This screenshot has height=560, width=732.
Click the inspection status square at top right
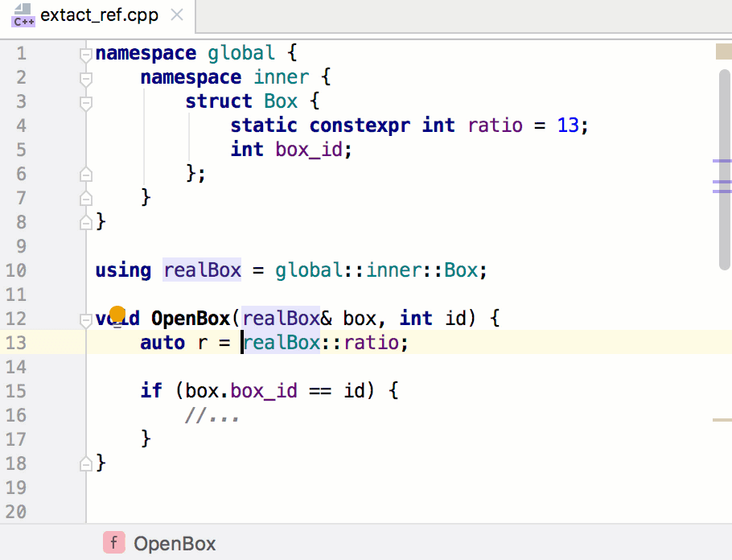point(723,53)
